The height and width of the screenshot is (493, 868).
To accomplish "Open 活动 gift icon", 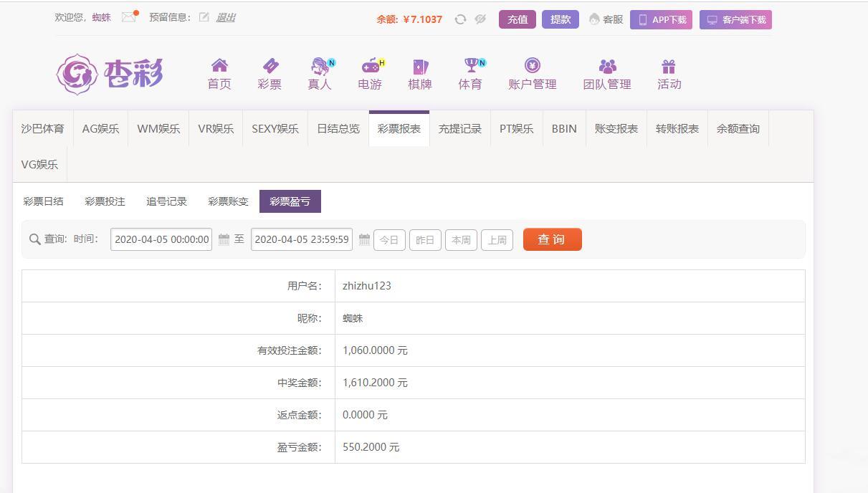I will click(669, 66).
